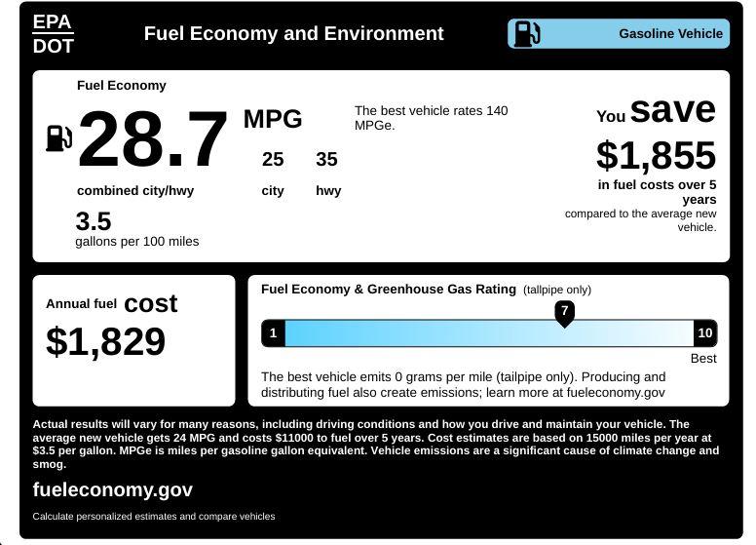Viewport: 756px width, 545px height.
Task: Click the Gasoline Vehicle label
Action: click(670, 34)
